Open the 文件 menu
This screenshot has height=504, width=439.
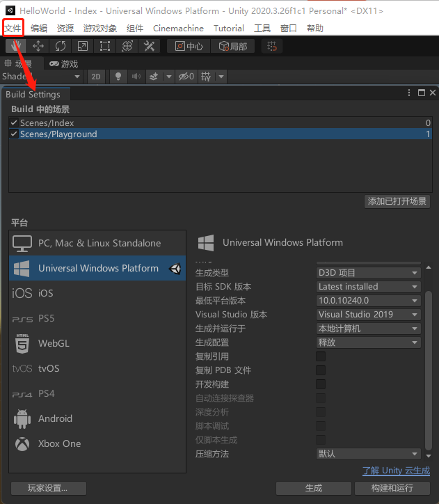tap(13, 29)
